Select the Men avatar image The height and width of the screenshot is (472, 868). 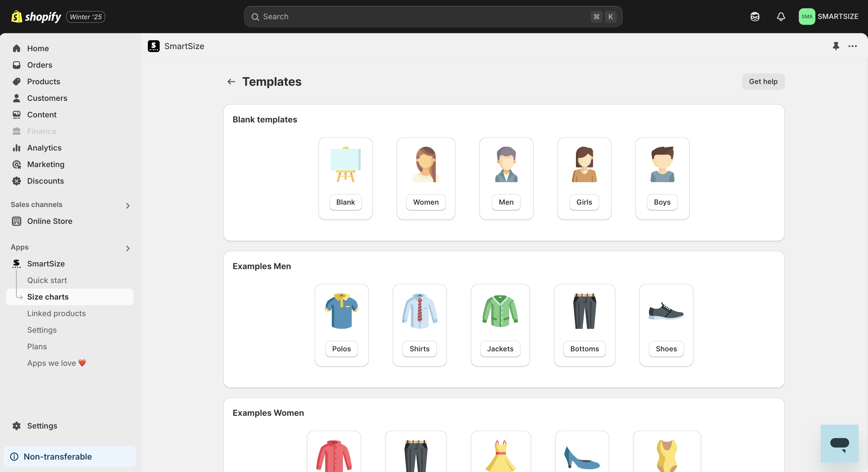click(506, 164)
